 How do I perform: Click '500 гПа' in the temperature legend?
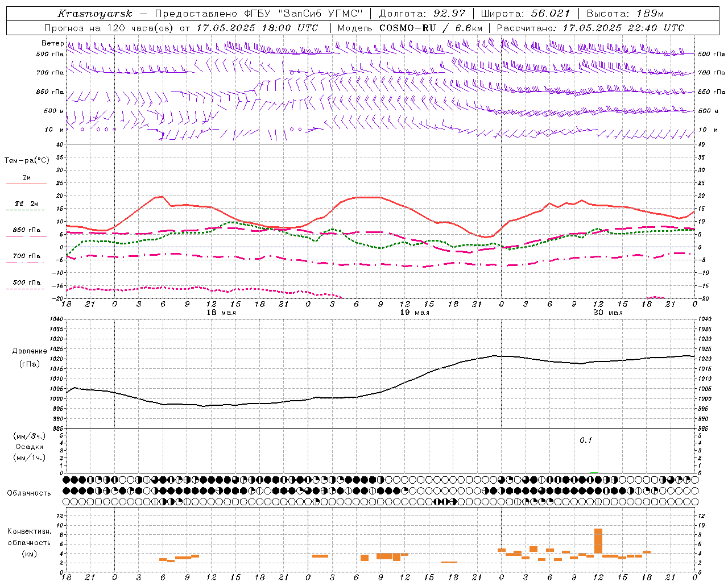point(27,282)
